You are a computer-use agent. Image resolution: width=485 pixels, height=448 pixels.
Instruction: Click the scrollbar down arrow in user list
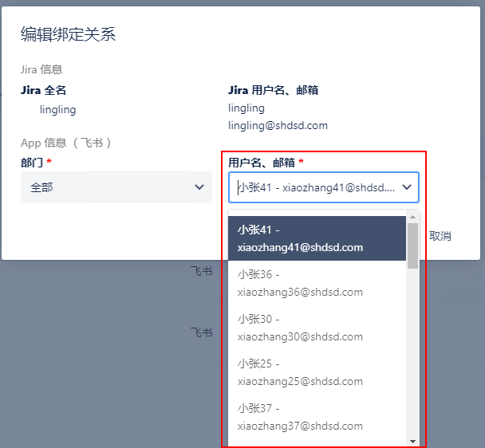click(412, 441)
